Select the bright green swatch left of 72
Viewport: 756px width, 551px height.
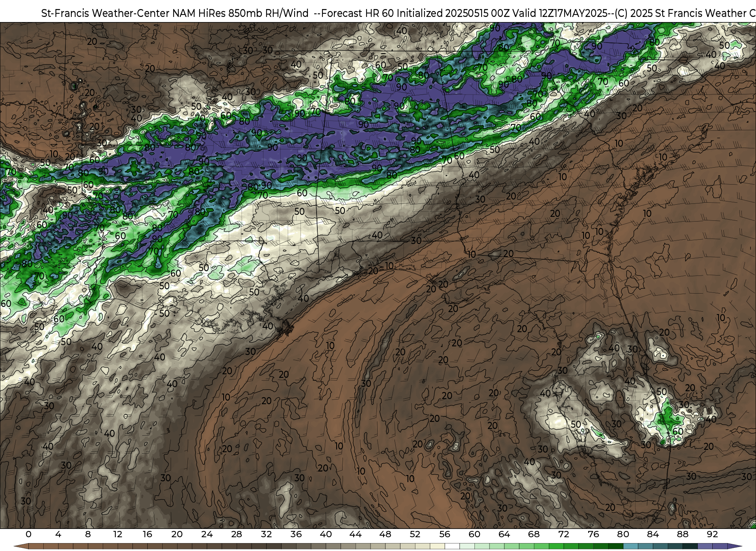point(556,546)
